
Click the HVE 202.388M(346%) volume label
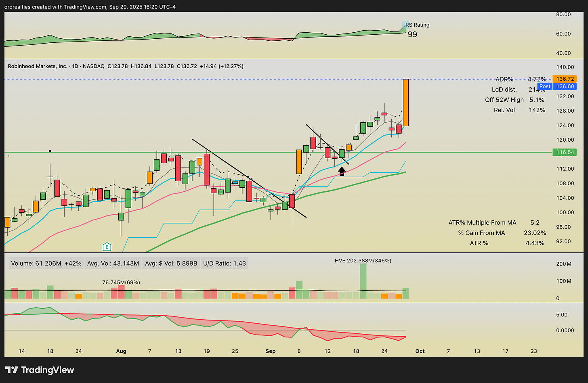coord(363,261)
